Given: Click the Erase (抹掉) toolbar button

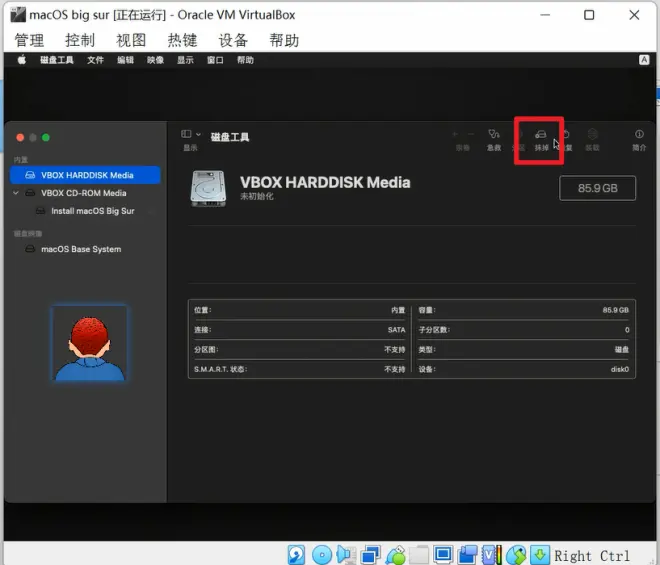Looking at the screenshot, I should [x=541, y=140].
